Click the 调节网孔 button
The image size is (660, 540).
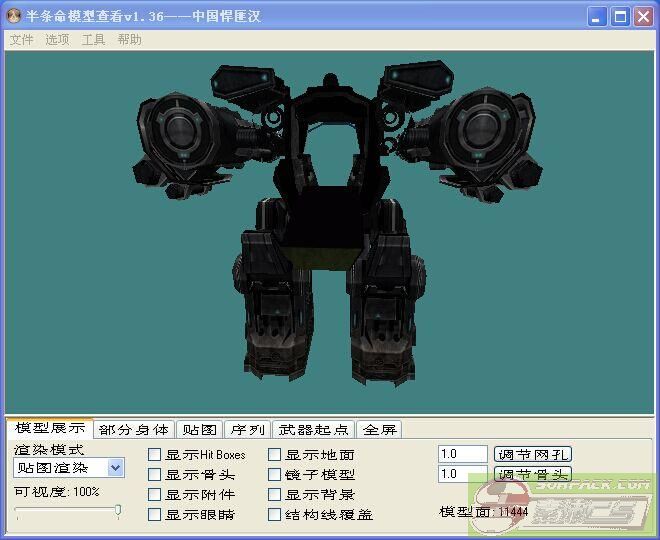coord(533,454)
